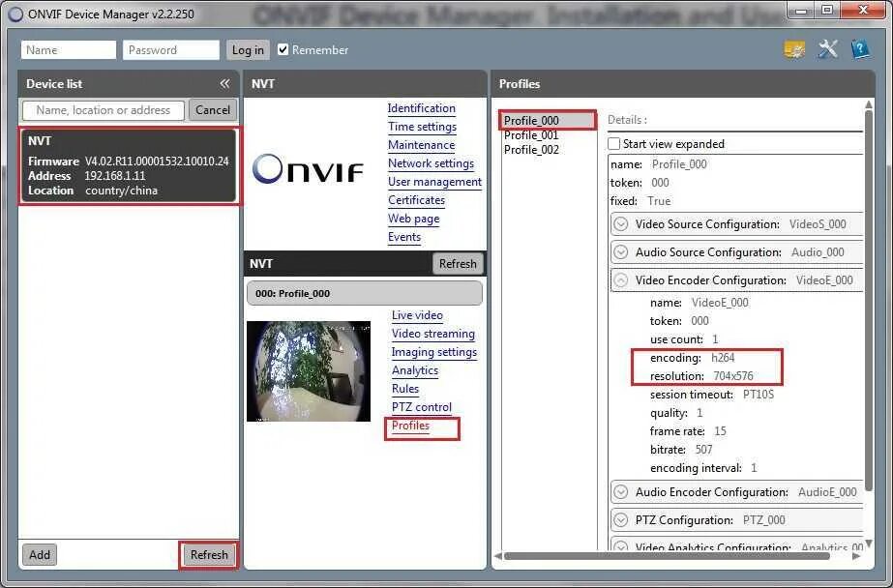Image resolution: width=893 pixels, height=588 pixels.
Task: Click session timeout value PT10S
Action: [758, 395]
